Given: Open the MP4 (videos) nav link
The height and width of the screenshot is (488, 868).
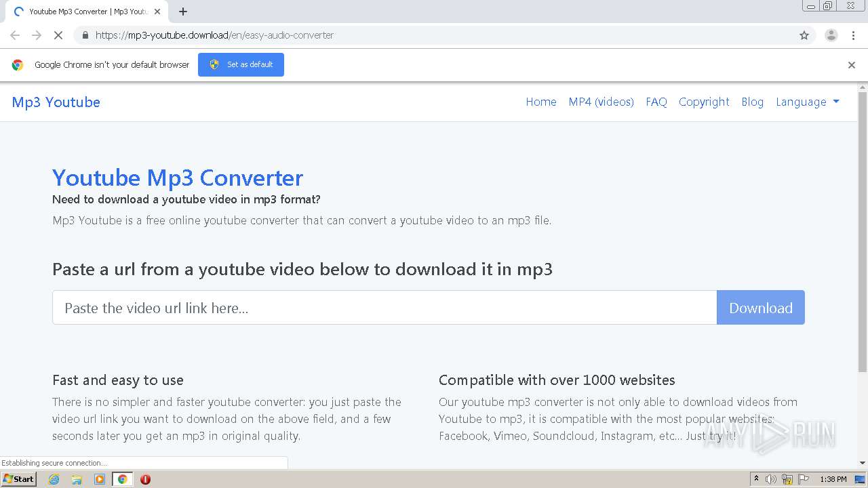Looking at the screenshot, I should (x=601, y=102).
